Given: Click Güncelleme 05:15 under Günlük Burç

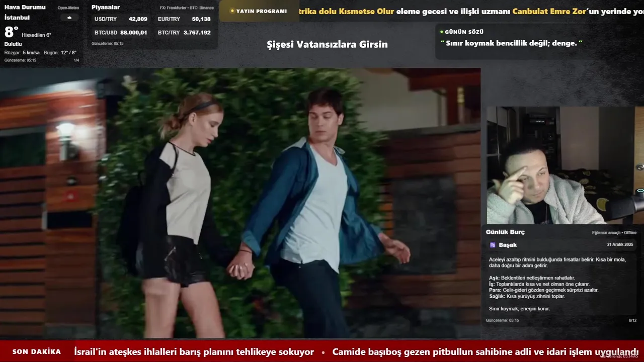Looking at the screenshot, I should (502, 320).
